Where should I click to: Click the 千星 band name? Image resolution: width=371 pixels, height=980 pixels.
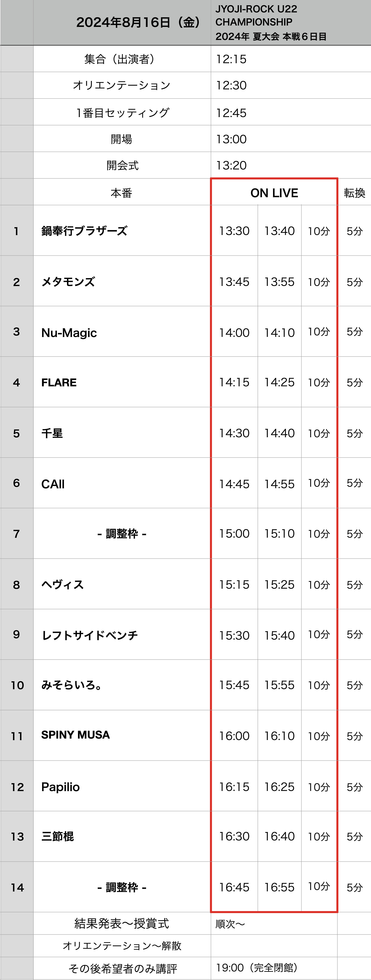coord(52,433)
